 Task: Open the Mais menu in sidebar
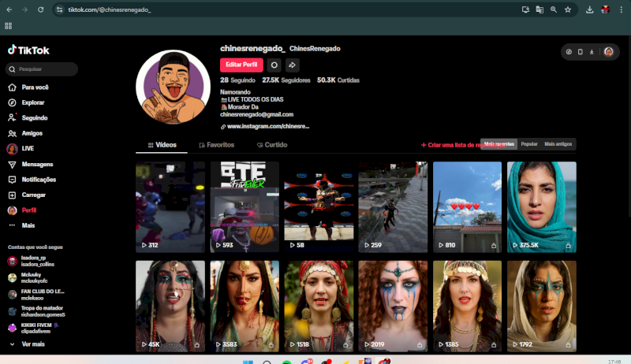coord(12,225)
